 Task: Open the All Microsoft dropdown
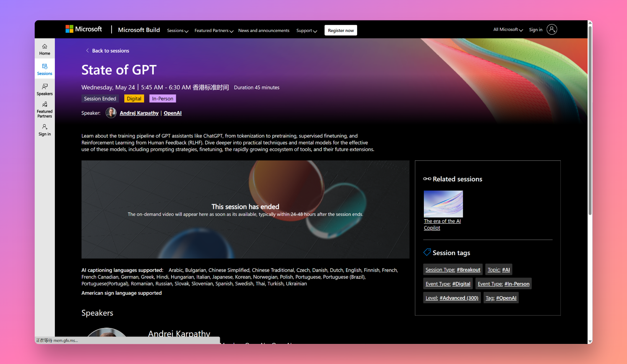coord(508,29)
